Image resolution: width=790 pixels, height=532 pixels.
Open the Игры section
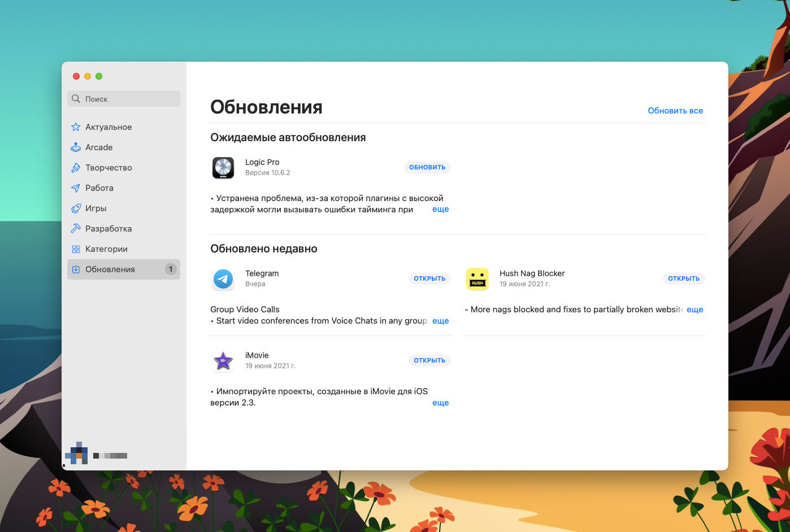(x=124, y=208)
